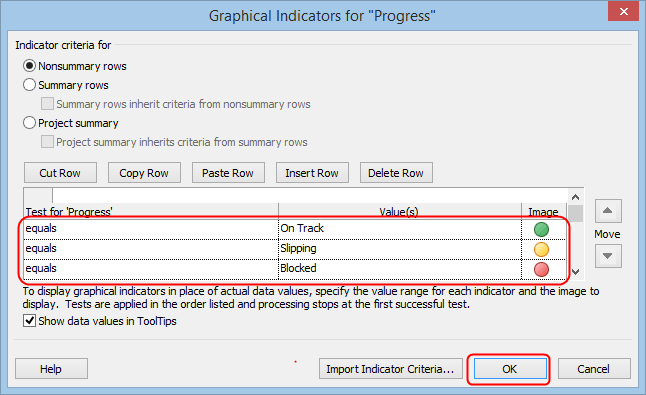Confirm with the OK button
The image size is (646, 395).
pos(510,369)
